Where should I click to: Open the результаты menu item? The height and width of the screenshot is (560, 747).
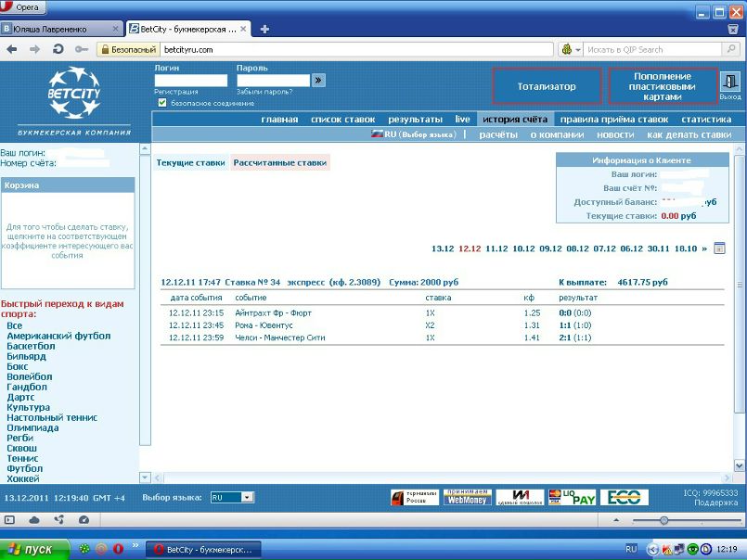pyautogui.click(x=415, y=120)
